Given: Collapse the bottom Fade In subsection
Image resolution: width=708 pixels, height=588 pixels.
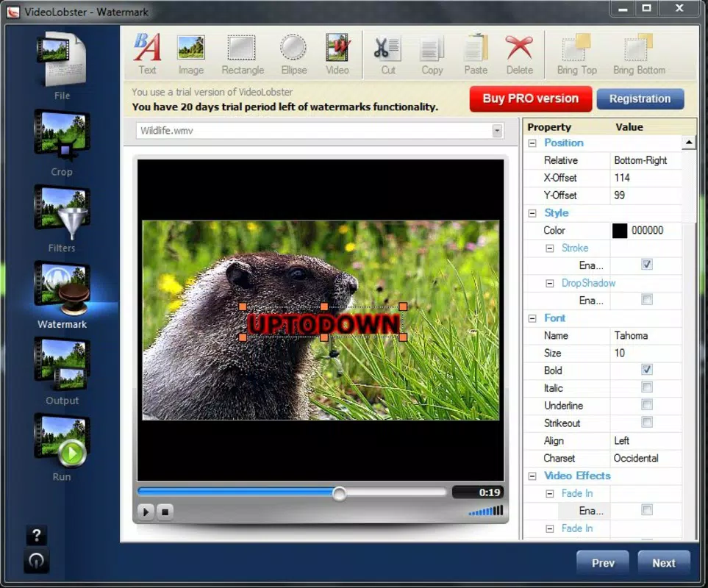Looking at the screenshot, I should (549, 529).
